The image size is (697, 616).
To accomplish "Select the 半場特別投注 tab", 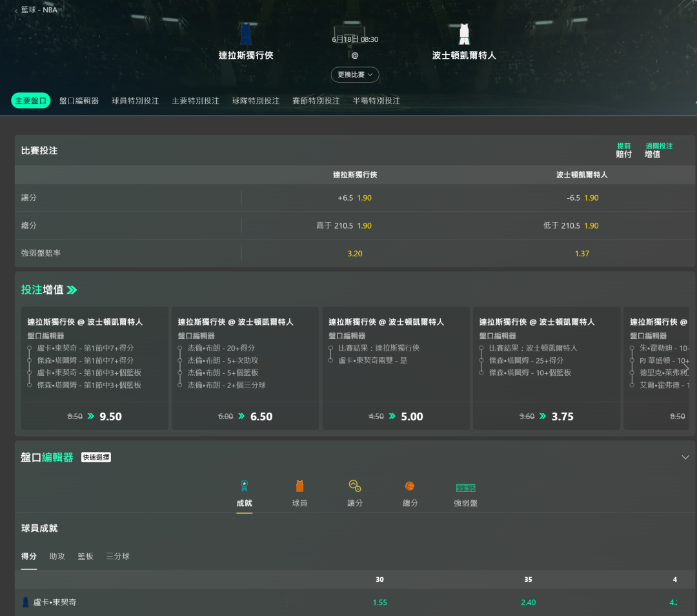I will click(x=376, y=101).
